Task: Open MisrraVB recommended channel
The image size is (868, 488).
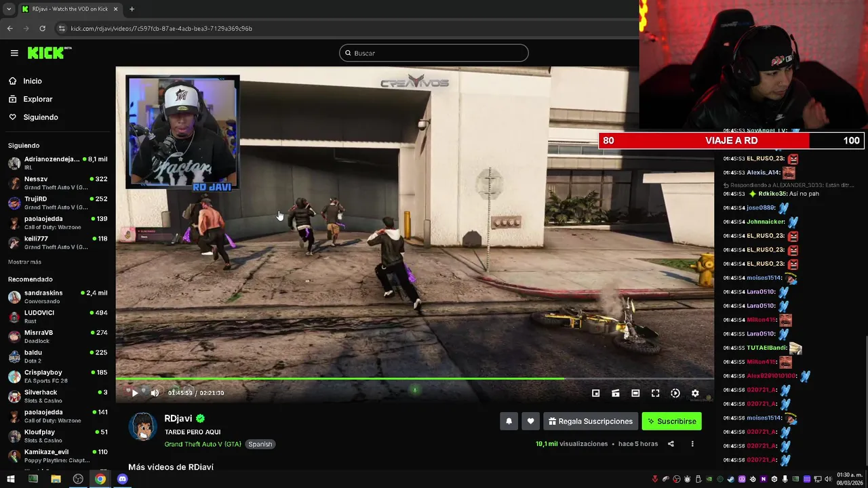Action: tap(58, 336)
